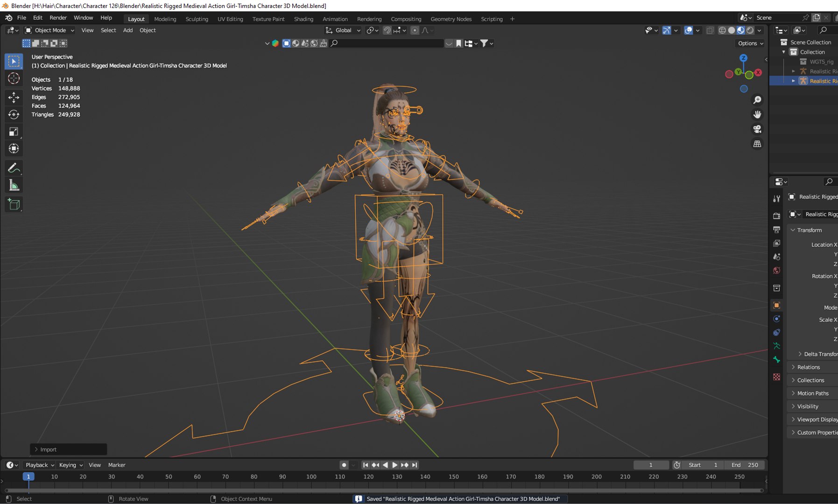Image resolution: width=838 pixels, height=504 pixels.
Task: Click the Z axis on navigation gizmo
Action: 743,58
